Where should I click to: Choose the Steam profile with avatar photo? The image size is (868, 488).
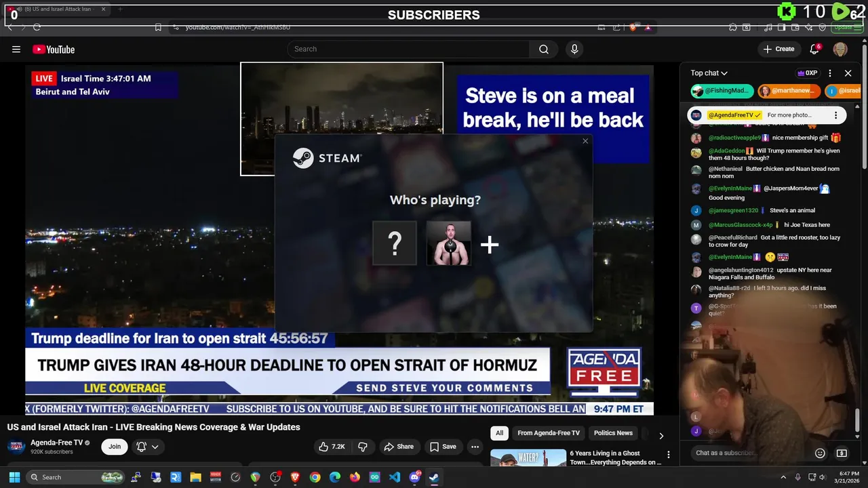(x=449, y=243)
